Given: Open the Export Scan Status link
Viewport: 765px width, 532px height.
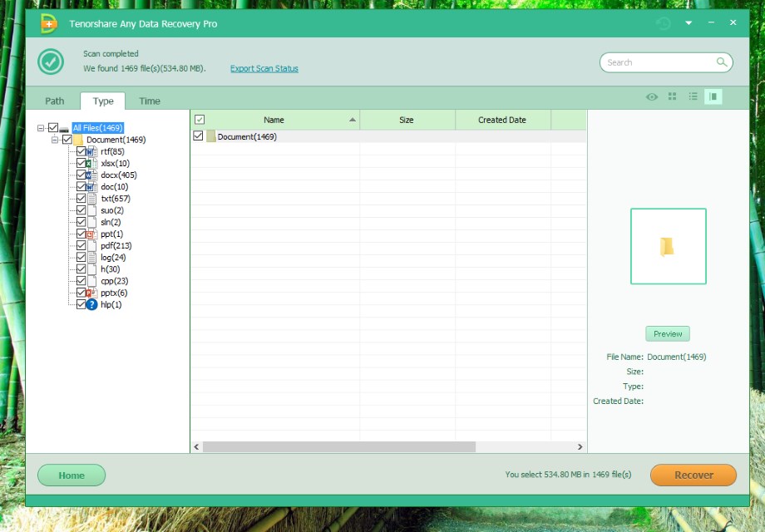Looking at the screenshot, I should pos(264,69).
